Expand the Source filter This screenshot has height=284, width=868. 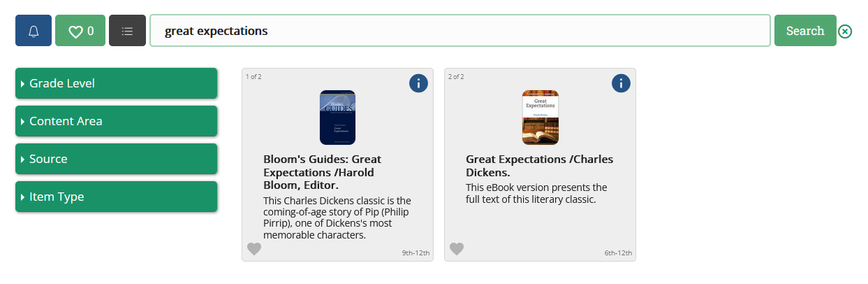tap(117, 159)
